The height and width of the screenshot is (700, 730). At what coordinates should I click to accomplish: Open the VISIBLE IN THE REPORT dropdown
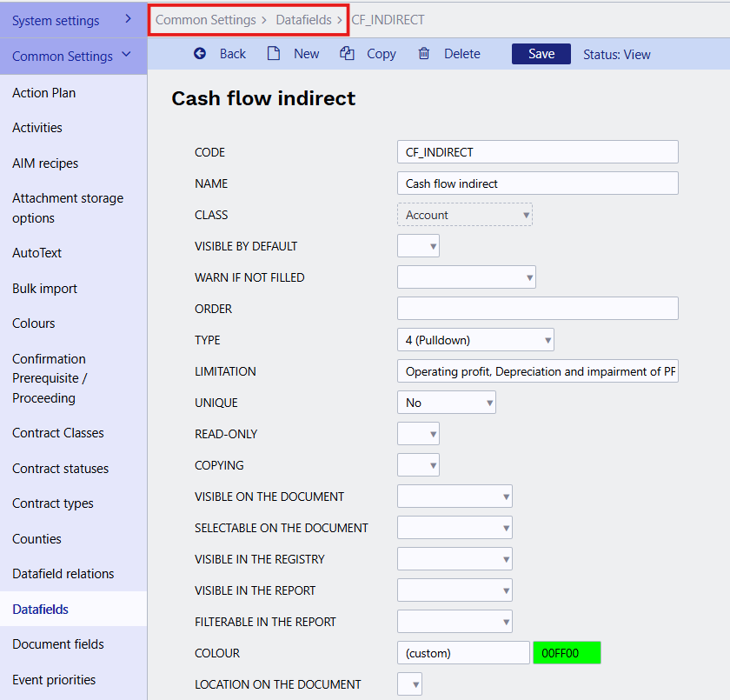(455, 590)
